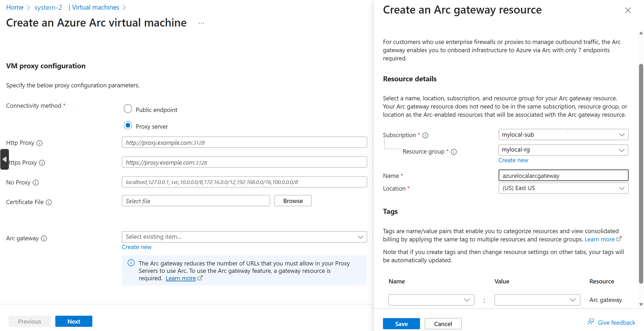Screen dimensions: 644x331
Task: Click the Arc gateway info icon
Action: (44, 238)
